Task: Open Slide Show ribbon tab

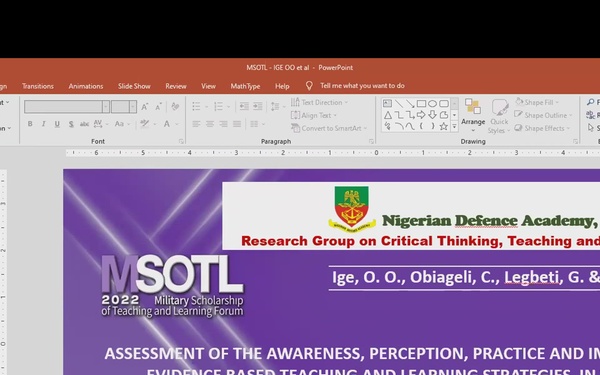Action: pyautogui.click(x=134, y=86)
